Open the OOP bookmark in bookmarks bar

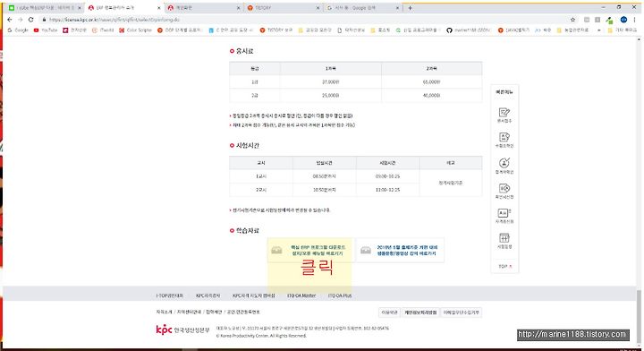coord(180,30)
